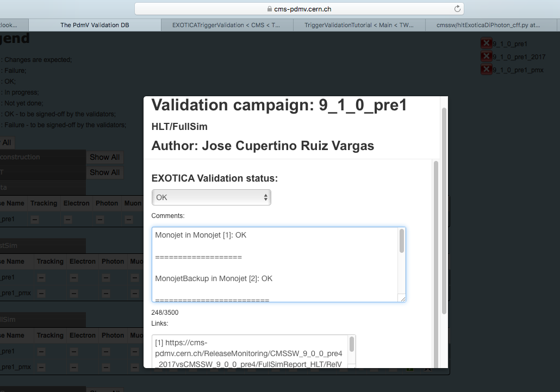The height and width of the screenshot is (392, 560).
Task: Remove 9_1_0_pre1_2017 campaign with red X
Action: coord(486,57)
